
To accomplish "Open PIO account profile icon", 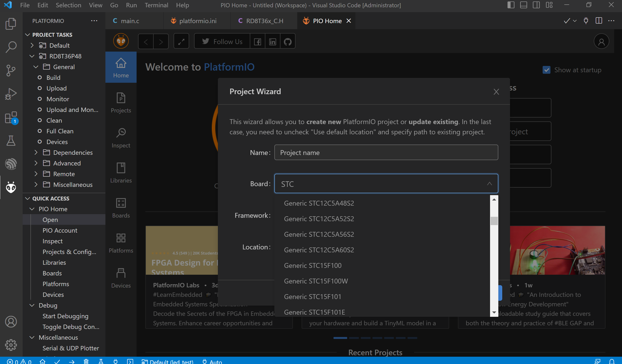I will pos(601,42).
